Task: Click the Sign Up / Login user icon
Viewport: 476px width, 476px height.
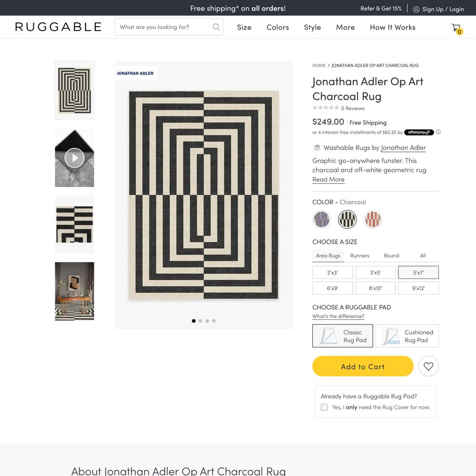Action: tap(416, 9)
